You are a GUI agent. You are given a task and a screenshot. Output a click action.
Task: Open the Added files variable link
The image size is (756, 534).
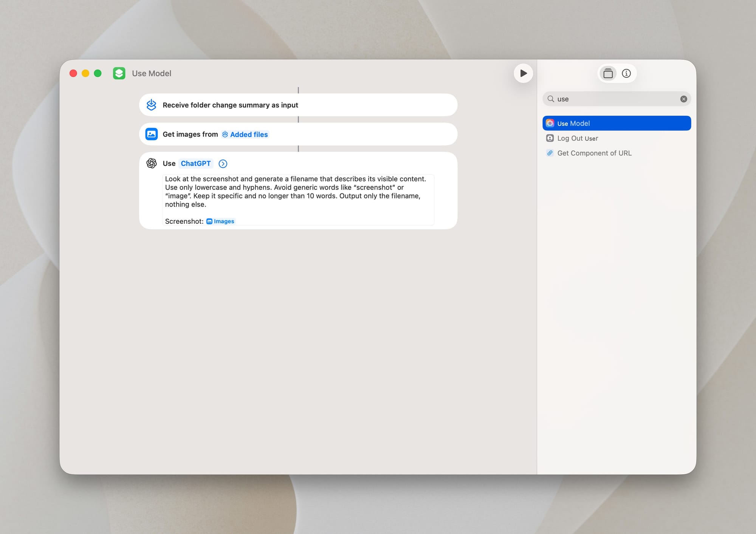coord(249,134)
